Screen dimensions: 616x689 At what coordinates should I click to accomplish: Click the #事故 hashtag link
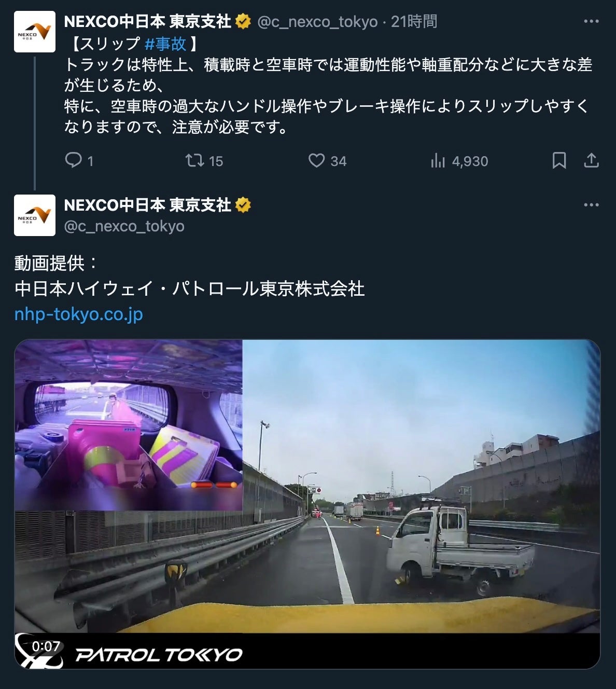click(x=165, y=44)
